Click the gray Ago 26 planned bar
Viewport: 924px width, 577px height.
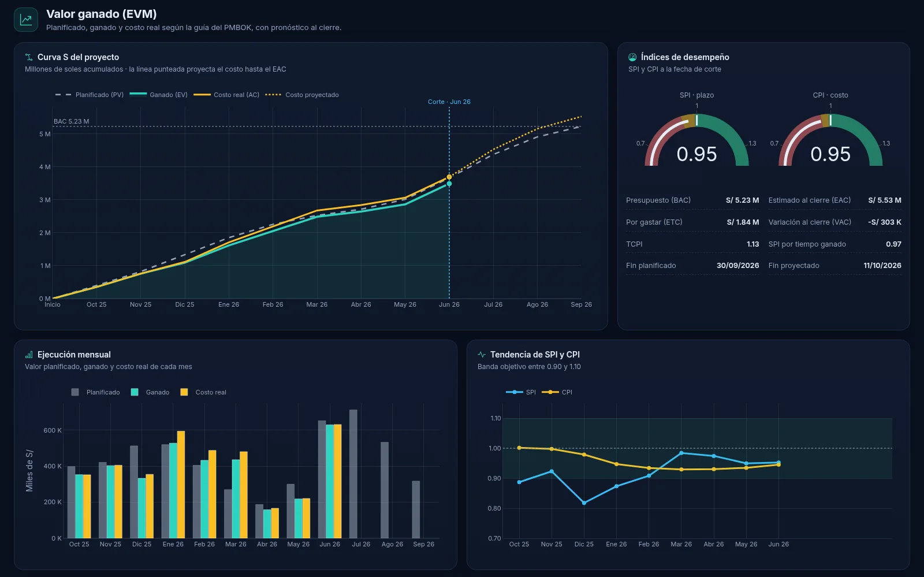[385, 490]
